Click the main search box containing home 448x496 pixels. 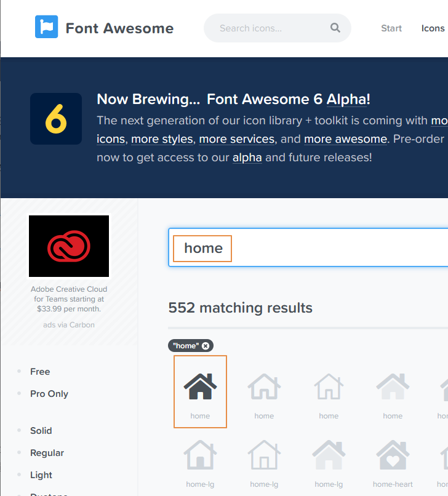click(x=308, y=247)
